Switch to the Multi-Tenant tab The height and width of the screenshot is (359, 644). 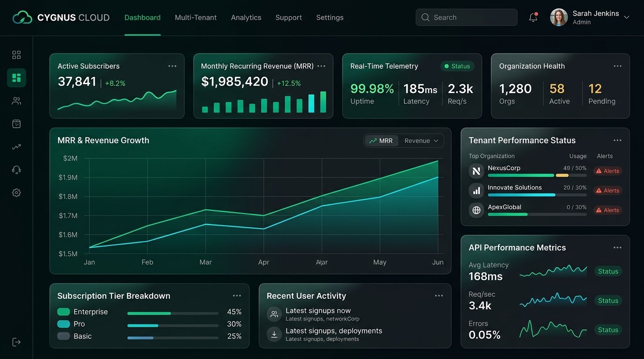click(196, 18)
